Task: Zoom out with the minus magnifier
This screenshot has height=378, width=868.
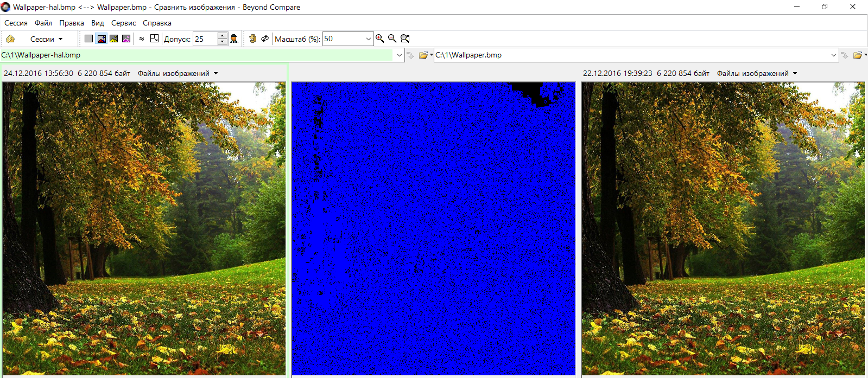Action: coord(392,39)
